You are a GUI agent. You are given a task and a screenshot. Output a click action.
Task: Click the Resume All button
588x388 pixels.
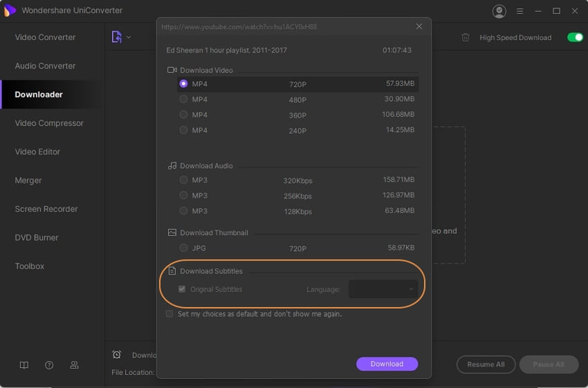(x=485, y=364)
